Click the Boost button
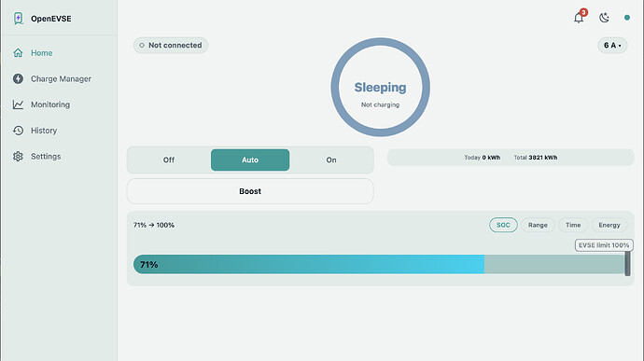This screenshot has width=644, height=361. point(250,191)
